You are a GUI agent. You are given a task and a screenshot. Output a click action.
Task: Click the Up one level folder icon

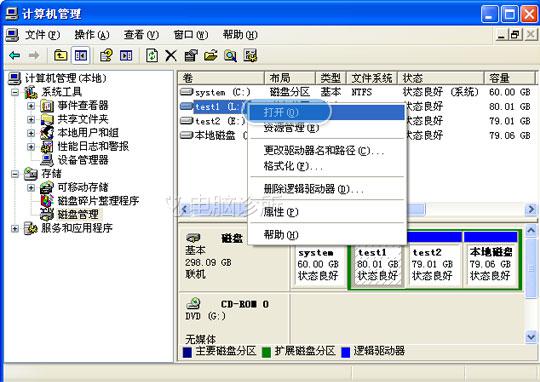(61, 55)
